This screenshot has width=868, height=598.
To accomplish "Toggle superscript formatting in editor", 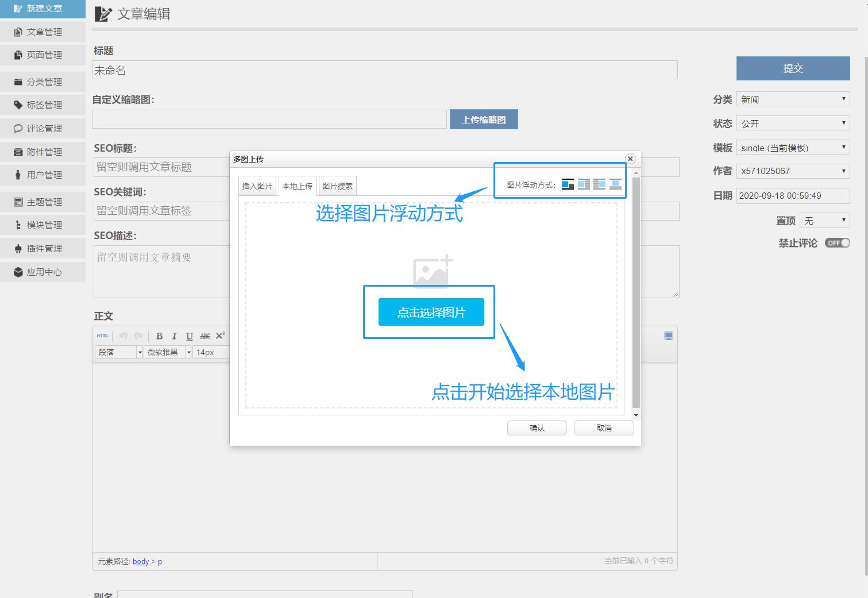I will (220, 336).
